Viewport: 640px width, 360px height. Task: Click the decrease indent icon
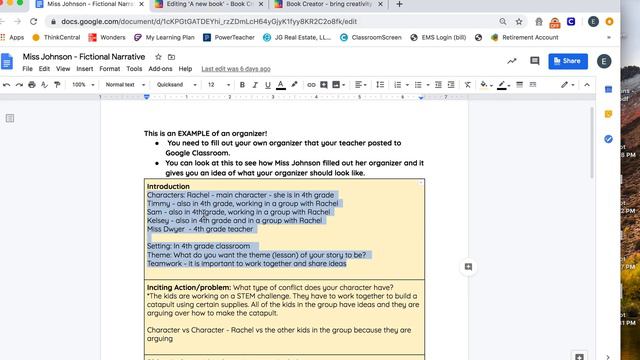(x=438, y=85)
